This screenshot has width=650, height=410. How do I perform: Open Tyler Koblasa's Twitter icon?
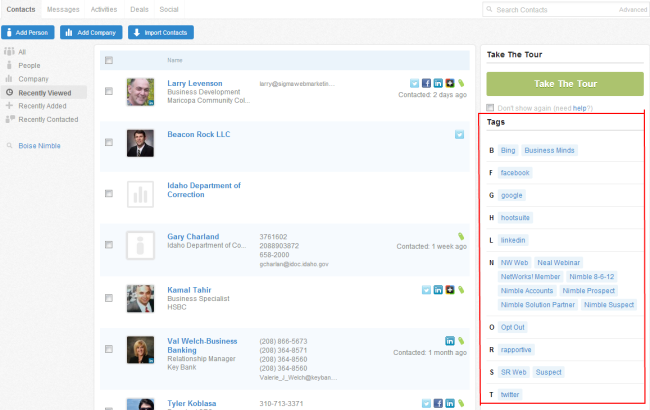point(426,403)
